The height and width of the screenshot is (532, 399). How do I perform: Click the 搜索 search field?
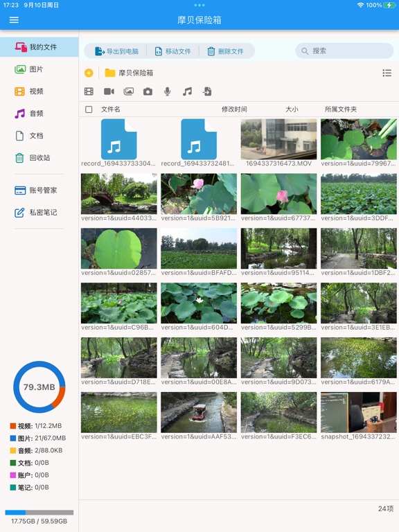tap(344, 51)
